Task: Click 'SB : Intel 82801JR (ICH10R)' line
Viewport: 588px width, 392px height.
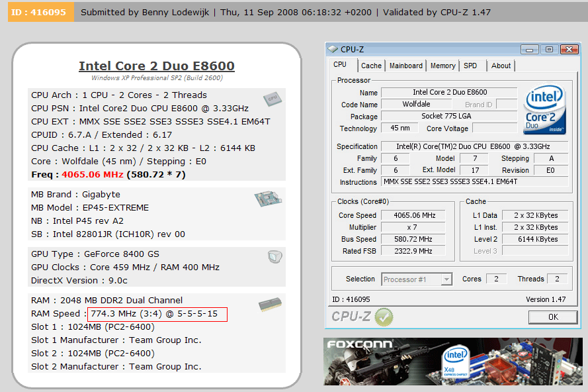Action: [108, 234]
